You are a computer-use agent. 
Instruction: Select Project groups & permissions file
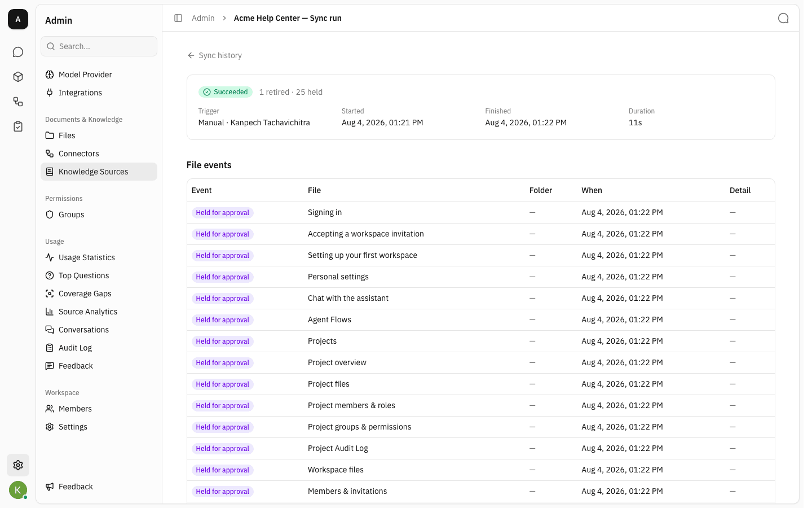[360, 427]
